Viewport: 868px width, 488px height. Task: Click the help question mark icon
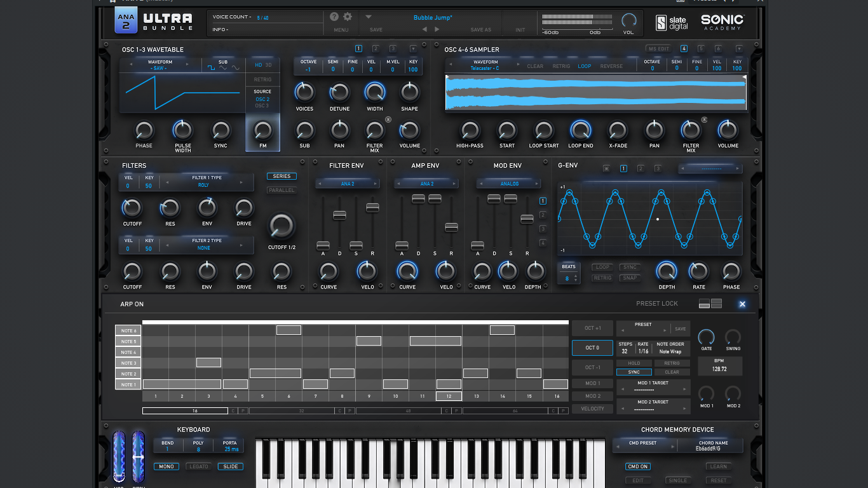pyautogui.click(x=334, y=17)
